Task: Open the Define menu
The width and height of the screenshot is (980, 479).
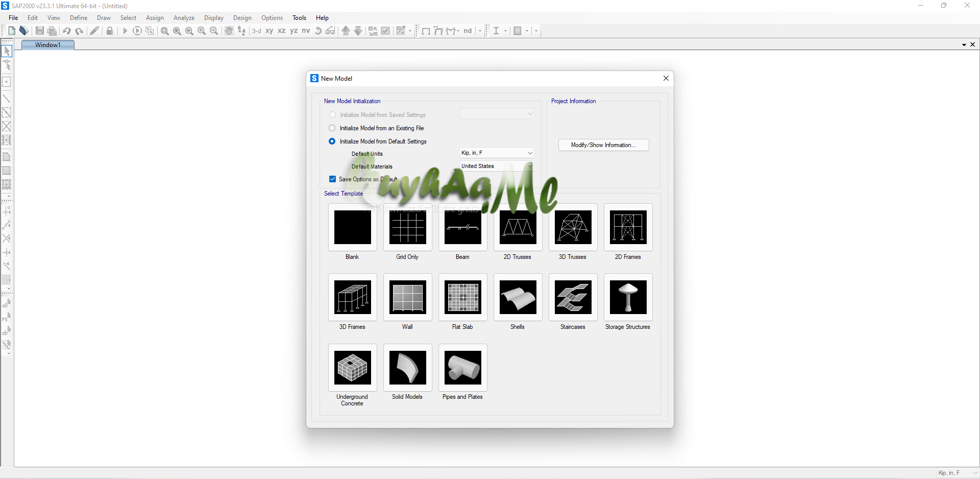Action: tap(79, 18)
